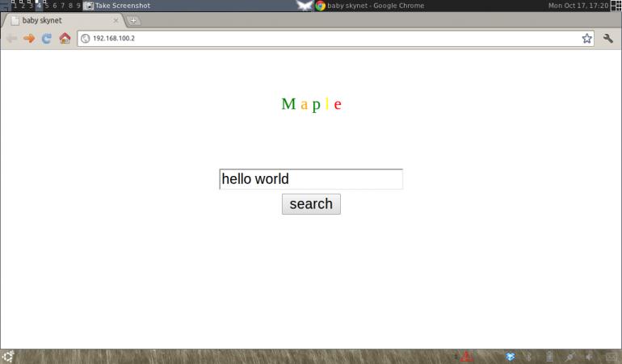Open the home page via house icon
This screenshot has width=622, height=364.
tap(65, 38)
